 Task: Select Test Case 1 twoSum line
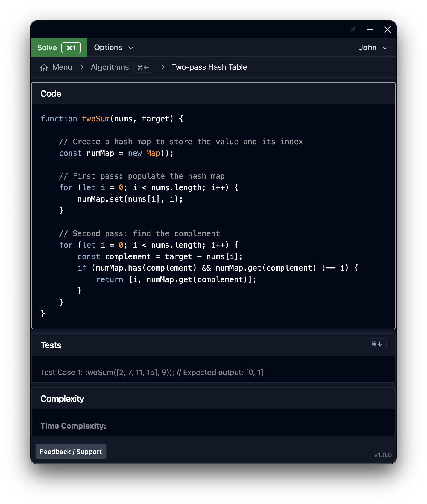click(152, 372)
